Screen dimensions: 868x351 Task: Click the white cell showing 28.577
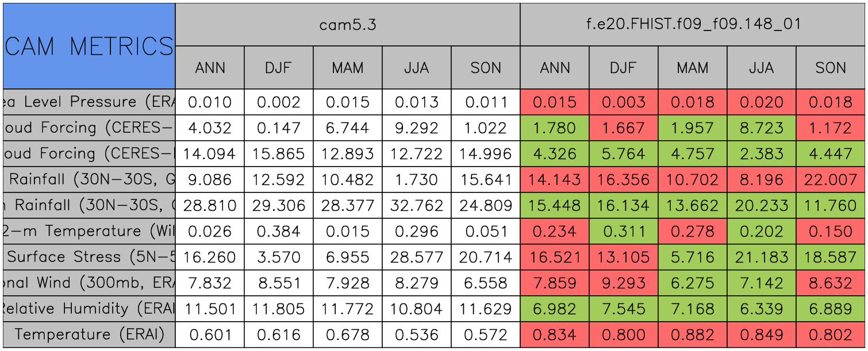[416, 257]
